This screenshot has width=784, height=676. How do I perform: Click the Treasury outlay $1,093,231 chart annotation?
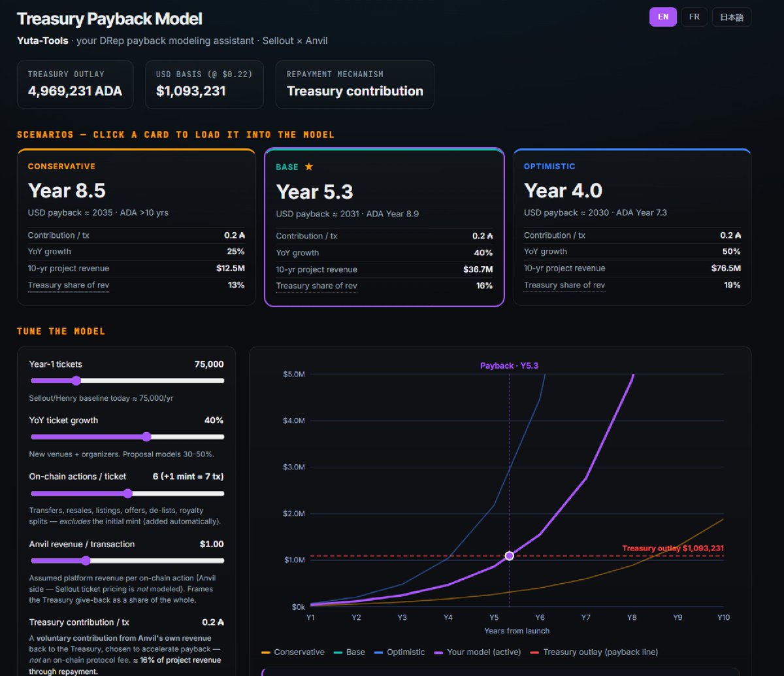pyautogui.click(x=673, y=549)
